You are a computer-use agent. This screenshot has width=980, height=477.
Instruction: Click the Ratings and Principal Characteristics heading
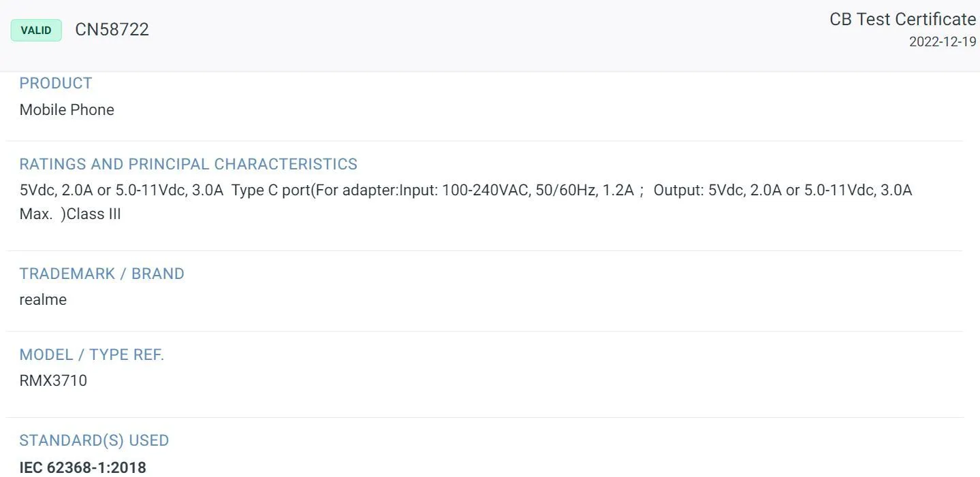click(x=188, y=164)
